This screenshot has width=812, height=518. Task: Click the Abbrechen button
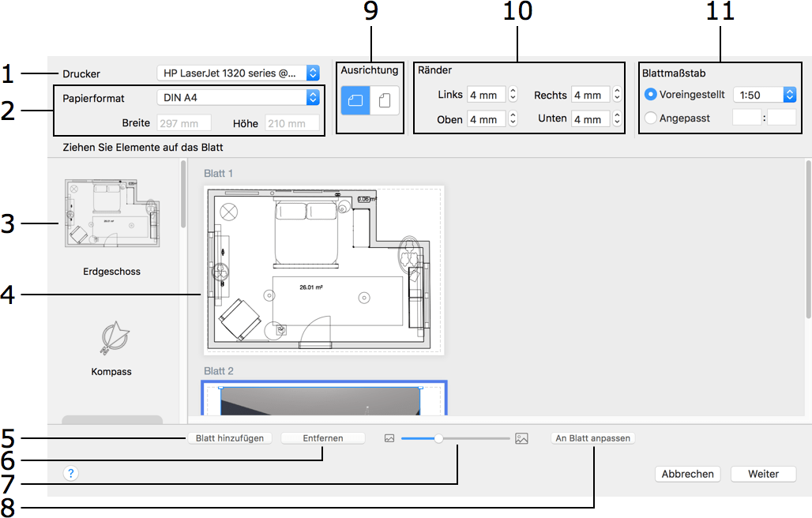coord(688,474)
